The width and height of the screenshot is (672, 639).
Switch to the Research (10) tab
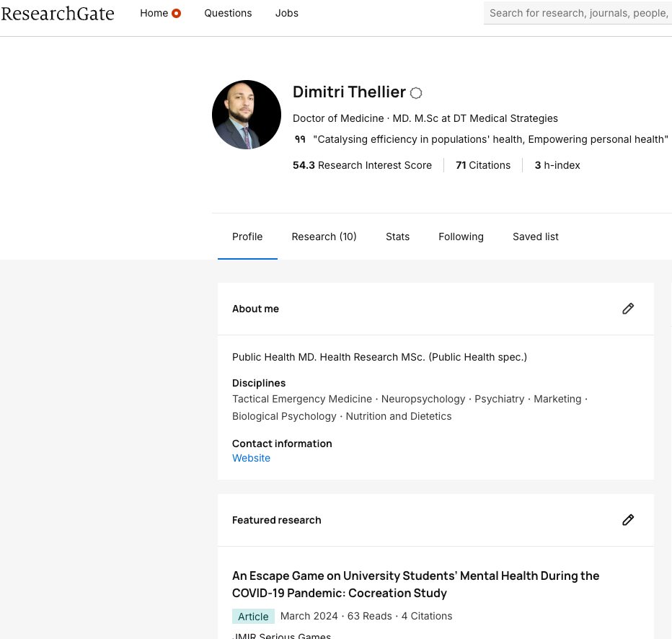click(324, 237)
